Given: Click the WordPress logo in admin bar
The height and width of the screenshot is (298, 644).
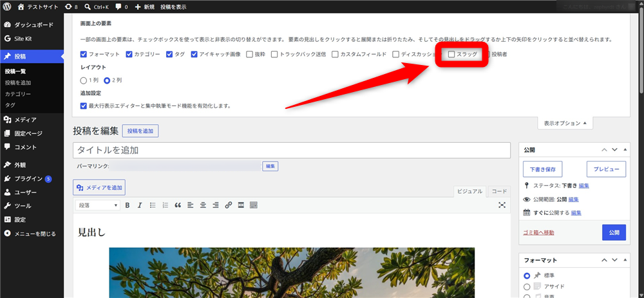Looking at the screenshot, I should 7,6.
